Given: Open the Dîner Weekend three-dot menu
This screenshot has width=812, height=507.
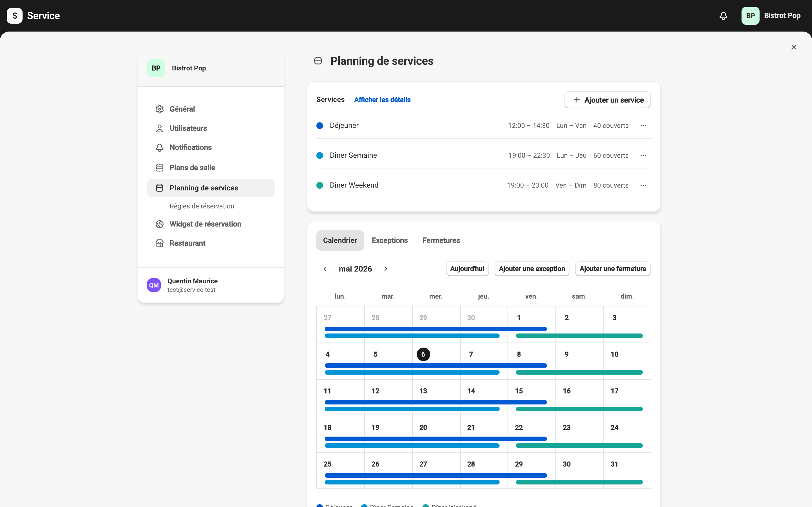Looking at the screenshot, I should click(x=643, y=185).
